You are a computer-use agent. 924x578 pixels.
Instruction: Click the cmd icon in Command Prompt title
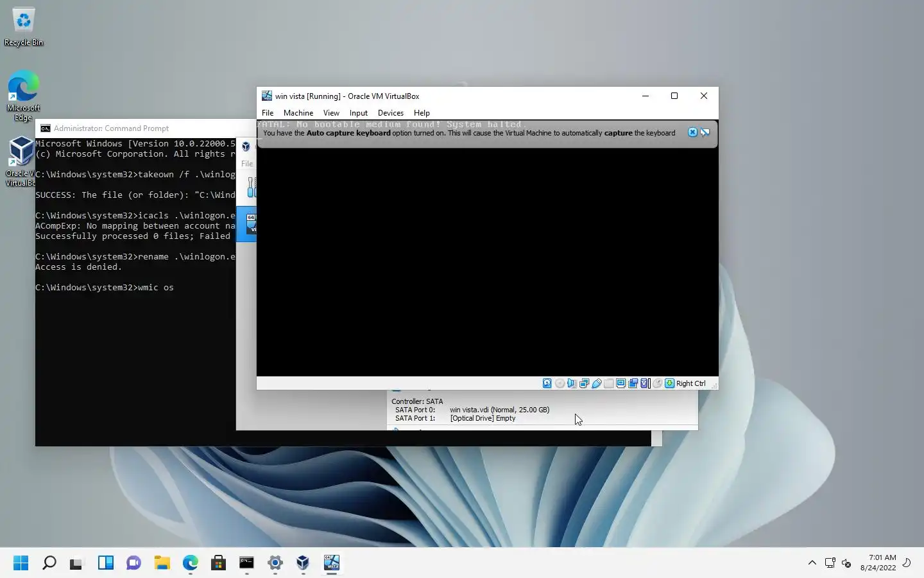tap(45, 128)
